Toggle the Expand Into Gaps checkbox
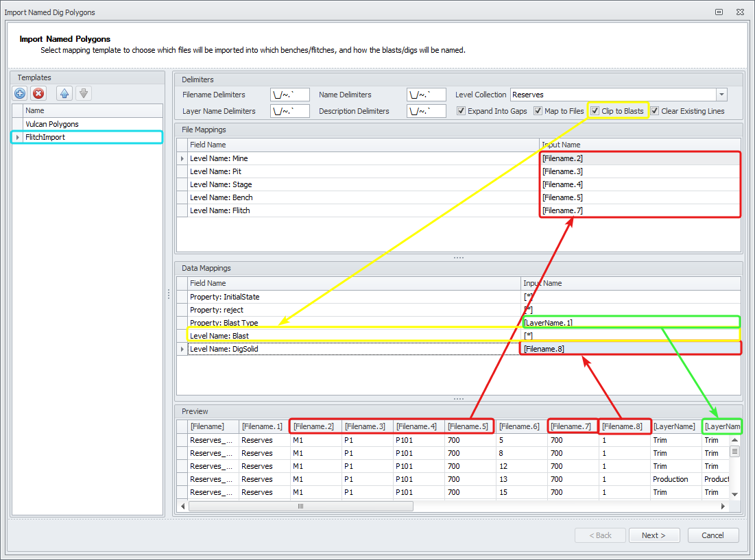The height and width of the screenshot is (560, 755). (462, 111)
